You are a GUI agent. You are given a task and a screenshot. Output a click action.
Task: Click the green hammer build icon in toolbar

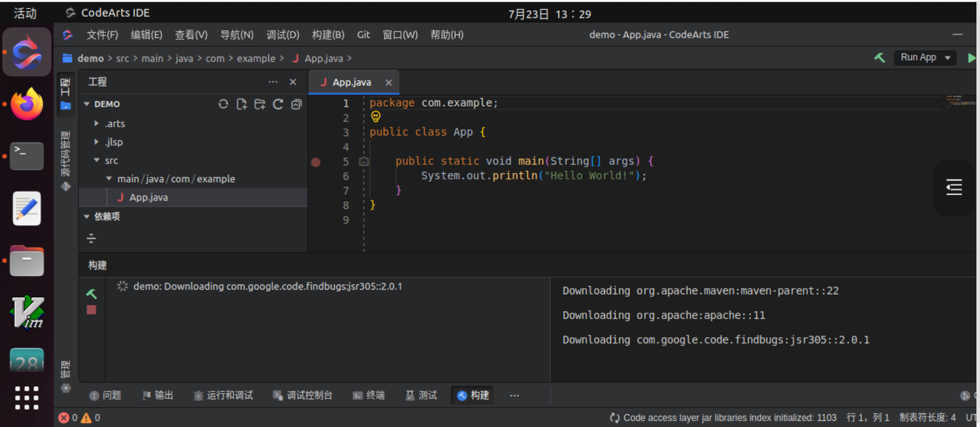(879, 58)
